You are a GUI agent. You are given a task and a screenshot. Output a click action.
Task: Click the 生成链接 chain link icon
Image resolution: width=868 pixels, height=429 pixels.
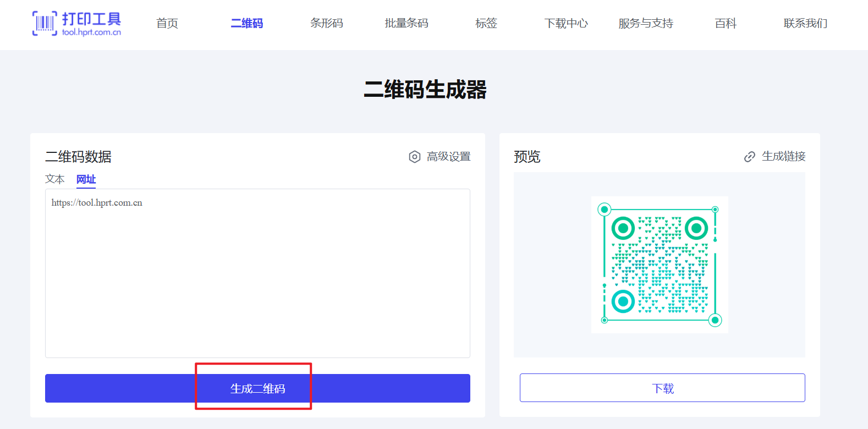(x=749, y=157)
